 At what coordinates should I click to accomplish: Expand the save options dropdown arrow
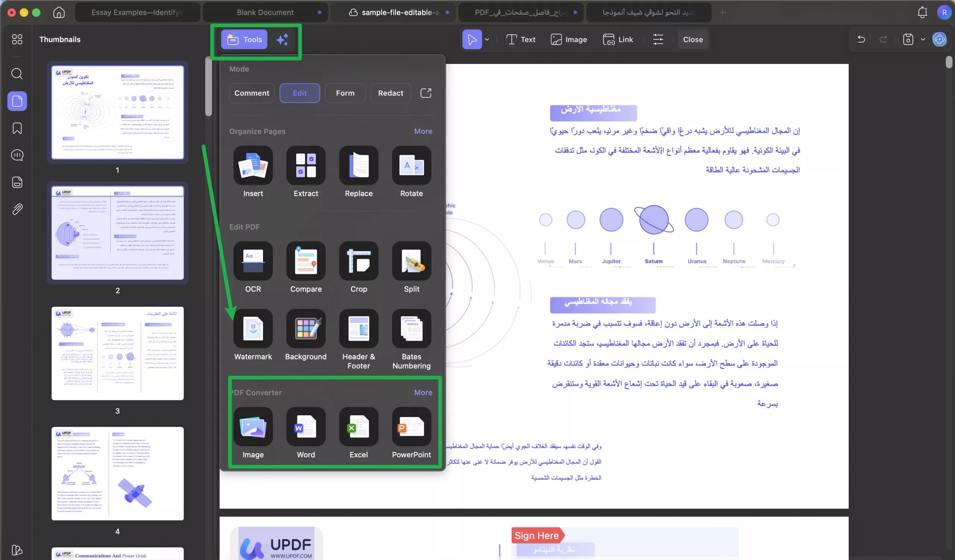pyautogui.click(x=923, y=40)
